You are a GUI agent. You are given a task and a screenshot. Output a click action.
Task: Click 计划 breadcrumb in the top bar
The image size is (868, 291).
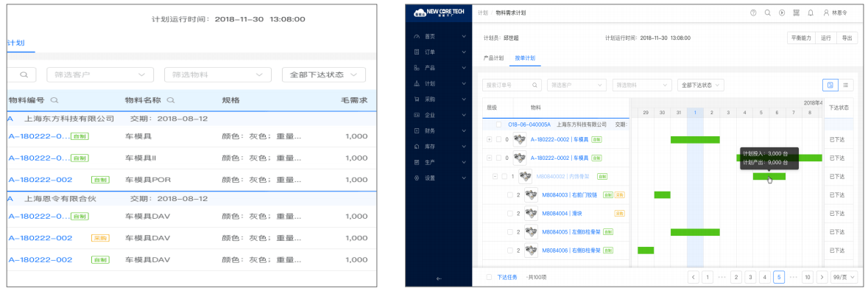pos(483,13)
